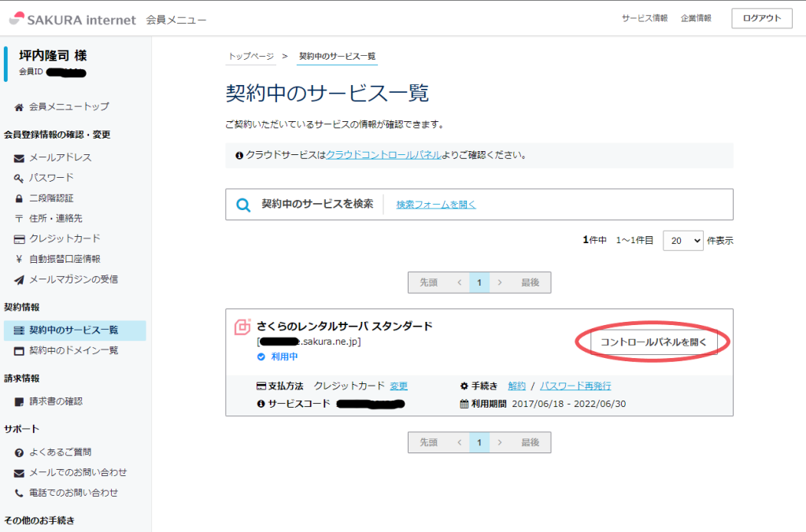The width and height of the screenshot is (806, 532).
Task: Click the envelope icon beside メールでのお問い合わせ
Action: 19,473
